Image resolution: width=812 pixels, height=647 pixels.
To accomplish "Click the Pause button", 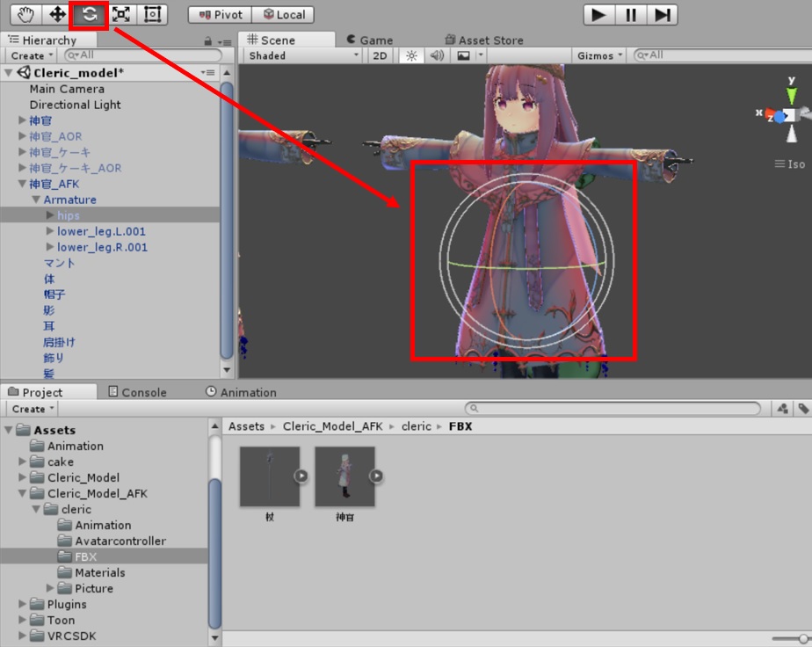I will [x=630, y=14].
